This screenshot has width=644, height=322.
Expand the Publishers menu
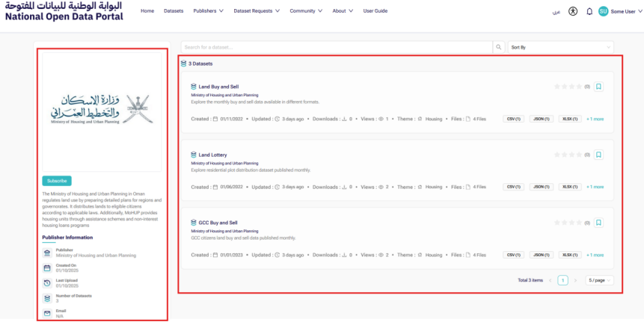click(x=207, y=11)
